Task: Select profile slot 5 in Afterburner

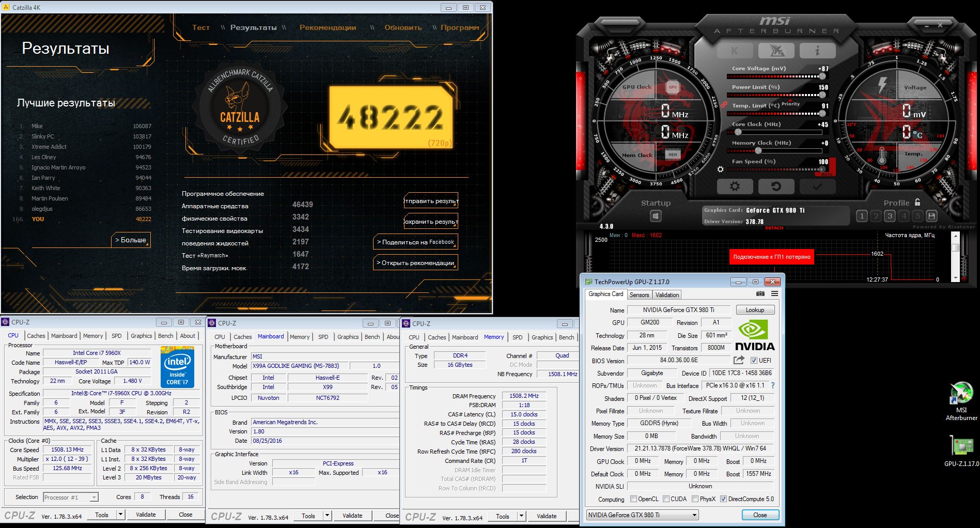Action: pyautogui.click(x=917, y=216)
